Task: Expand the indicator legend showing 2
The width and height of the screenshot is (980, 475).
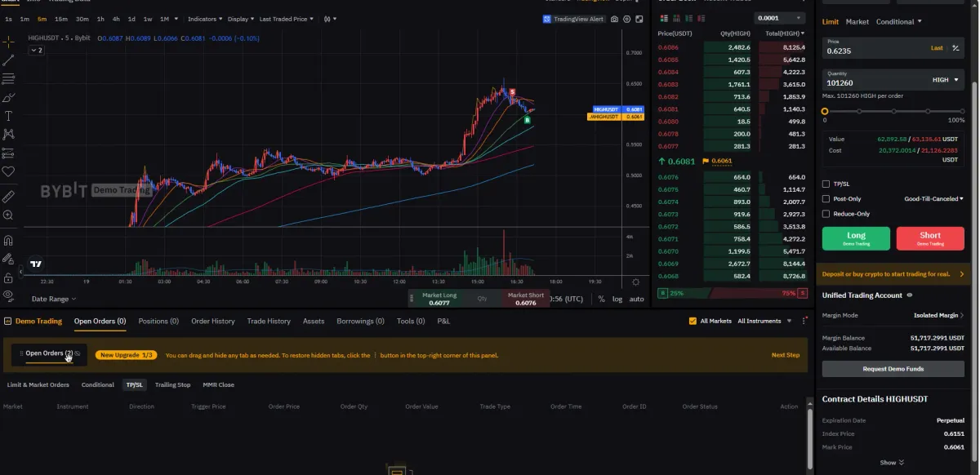Action: (36, 50)
